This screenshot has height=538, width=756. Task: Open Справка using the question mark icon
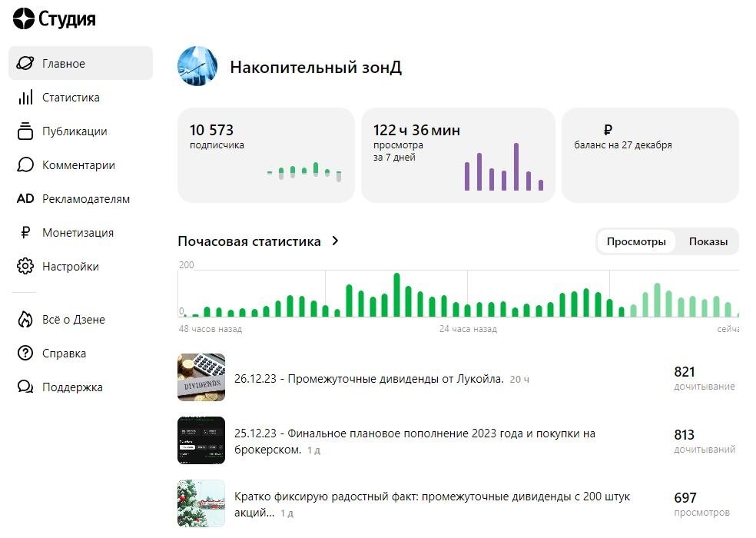click(x=26, y=353)
